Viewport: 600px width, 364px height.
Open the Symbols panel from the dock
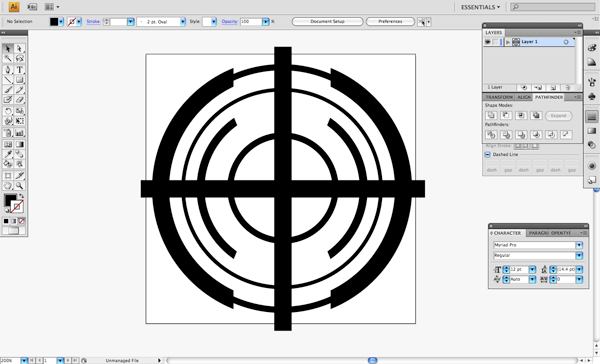tap(592, 96)
